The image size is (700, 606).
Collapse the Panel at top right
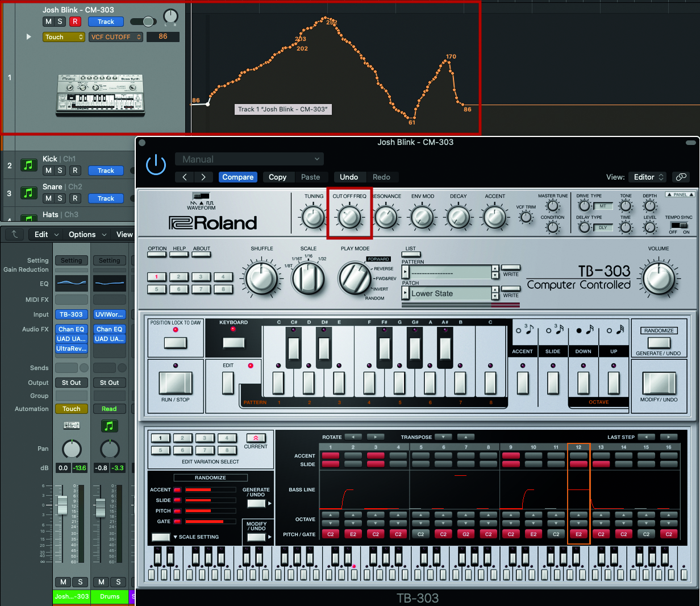(680, 194)
